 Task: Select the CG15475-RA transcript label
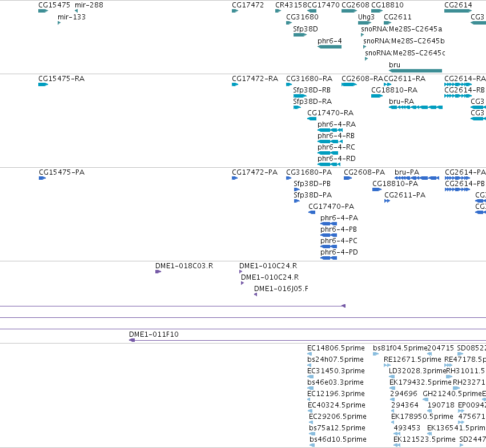coord(61,79)
